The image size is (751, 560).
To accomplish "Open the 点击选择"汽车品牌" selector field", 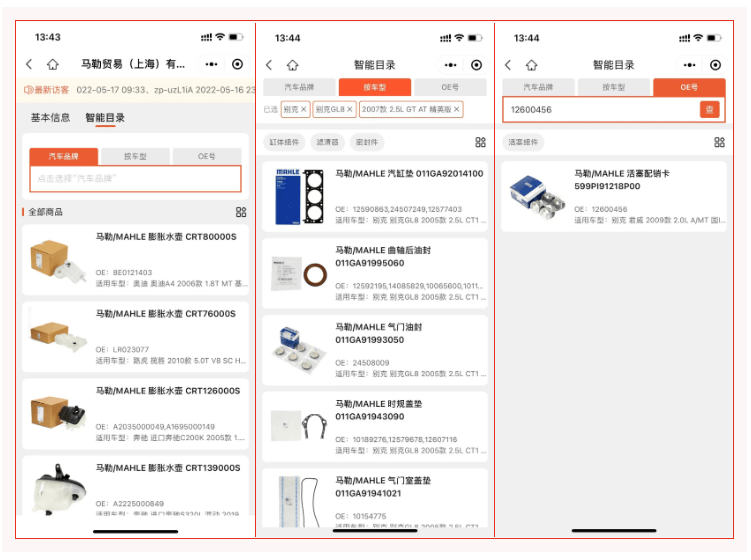I will [x=136, y=179].
